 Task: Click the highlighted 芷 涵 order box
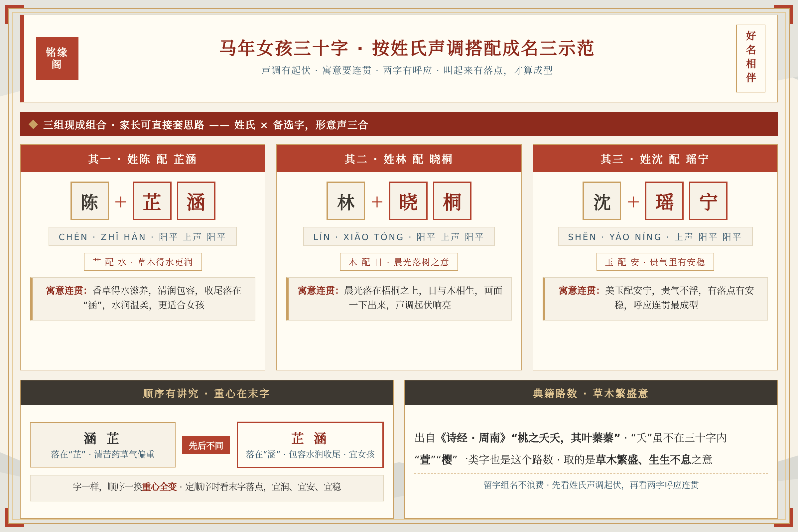point(310,445)
